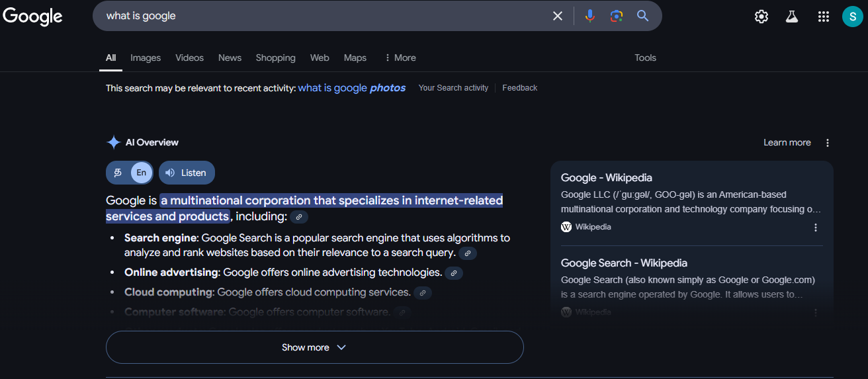The image size is (868, 379).
Task: Click the Wikipedia favicon under Google - Wikipedia
Action: pyautogui.click(x=566, y=227)
